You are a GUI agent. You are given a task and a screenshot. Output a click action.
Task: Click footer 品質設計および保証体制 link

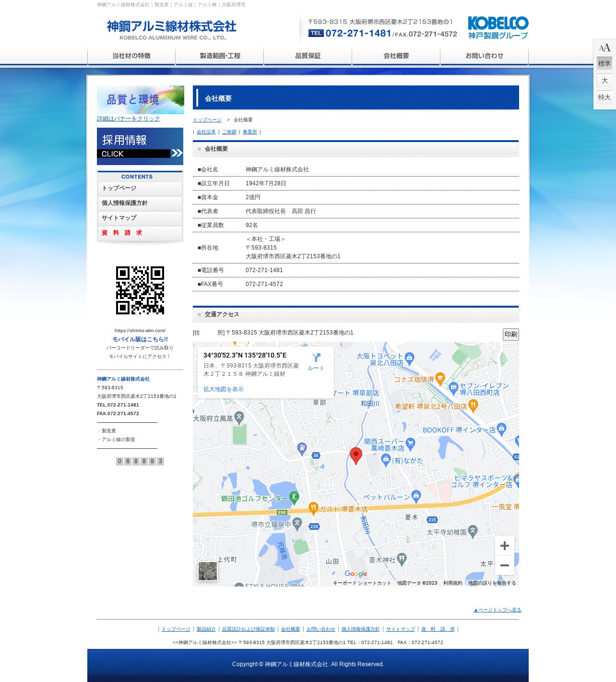(x=249, y=629)
